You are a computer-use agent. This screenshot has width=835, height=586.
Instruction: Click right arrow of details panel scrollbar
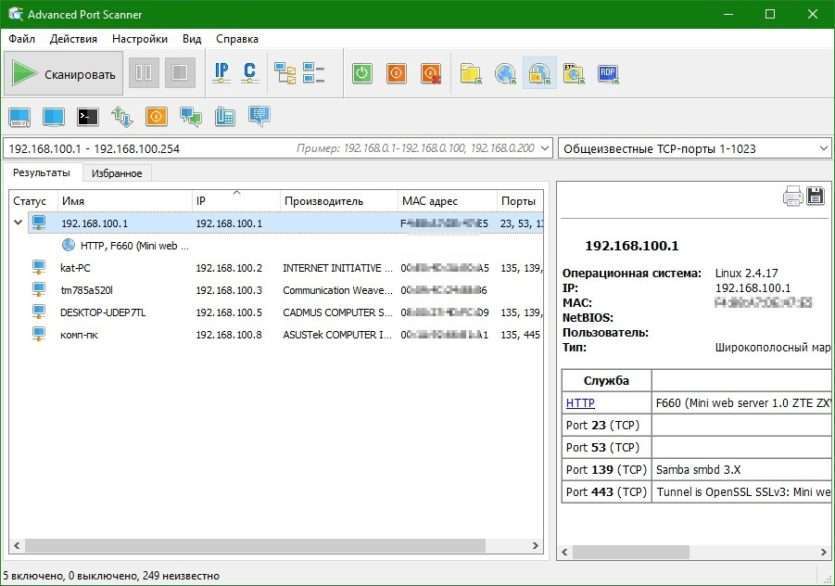(823, 552)
